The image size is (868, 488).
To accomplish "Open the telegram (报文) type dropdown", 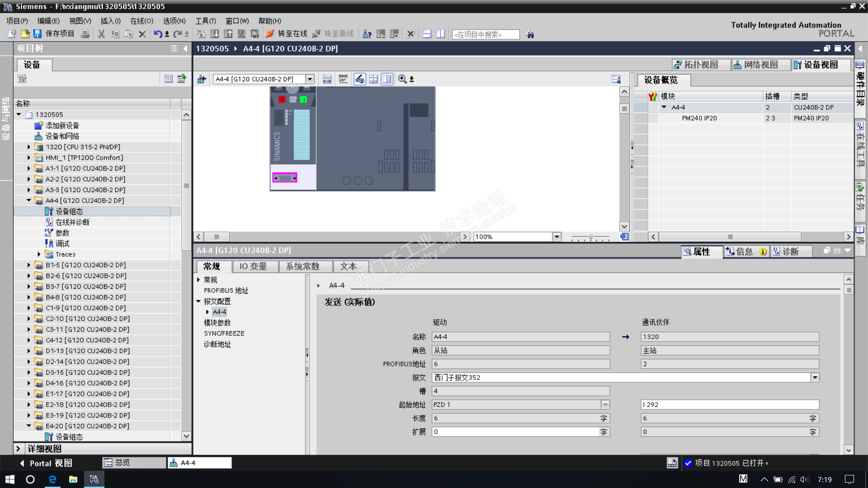I will tap(815, 377).
